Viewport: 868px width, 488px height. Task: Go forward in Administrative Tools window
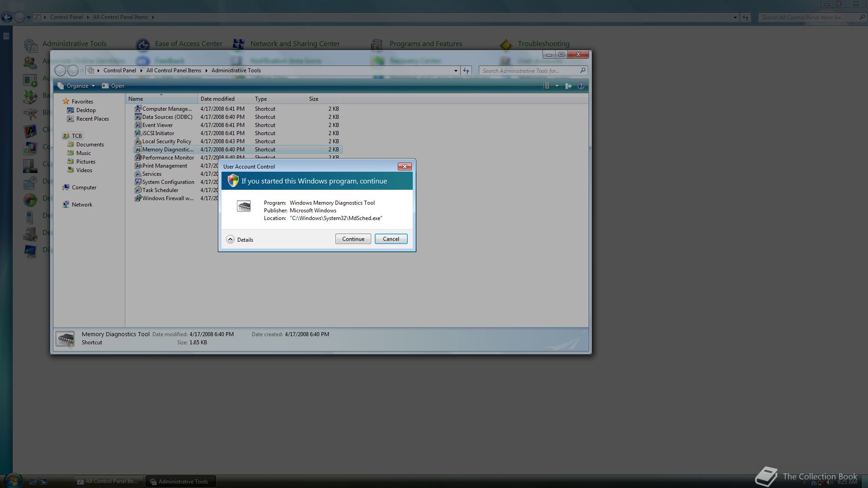[73, 70]
